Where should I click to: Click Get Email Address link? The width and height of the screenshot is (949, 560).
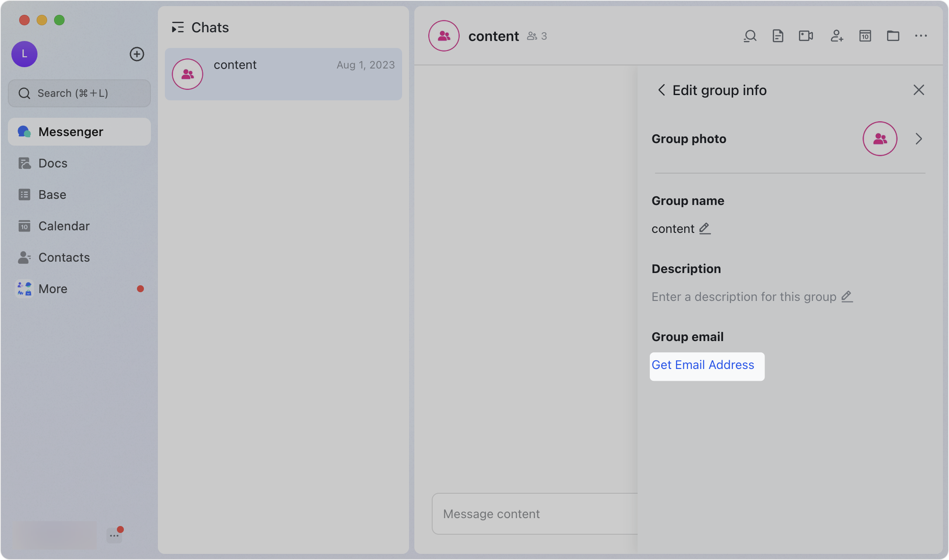coord(703,365)
